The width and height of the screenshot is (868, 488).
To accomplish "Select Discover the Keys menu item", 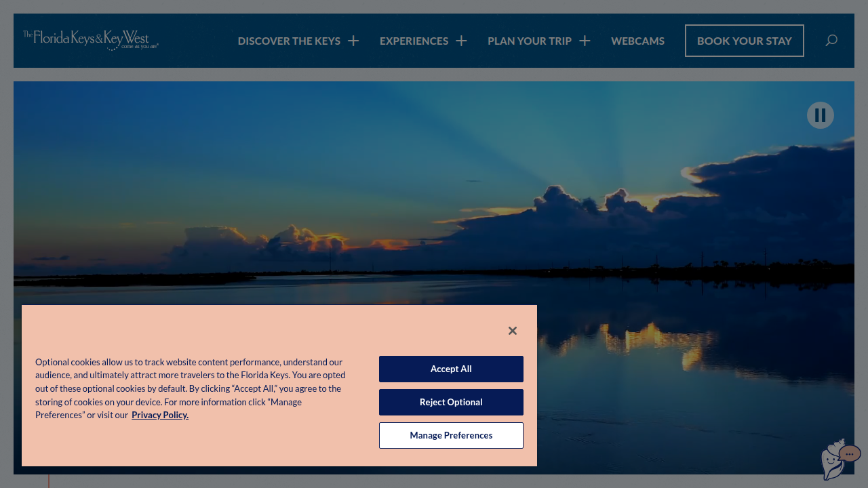I will tap(290, 41).
